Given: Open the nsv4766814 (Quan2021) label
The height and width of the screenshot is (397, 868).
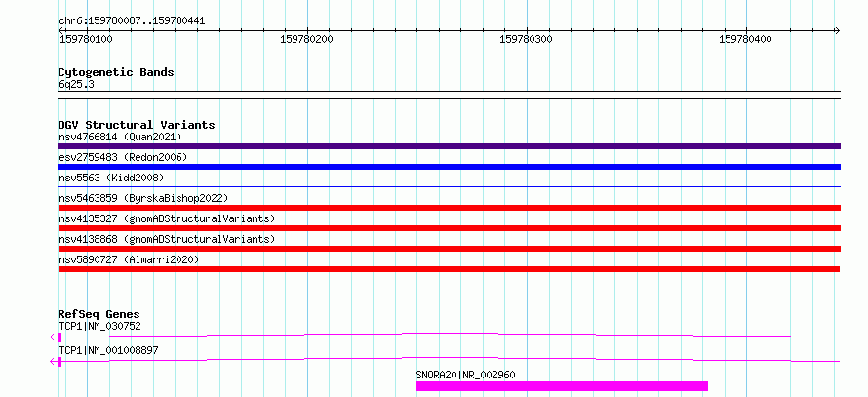Looking at the screenshot, I should pos(120,137).
